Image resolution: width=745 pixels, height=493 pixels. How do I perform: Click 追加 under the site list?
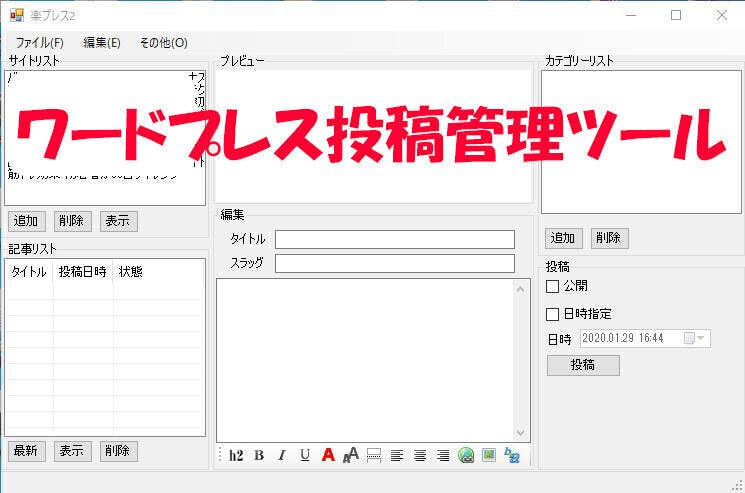[27, 221]
